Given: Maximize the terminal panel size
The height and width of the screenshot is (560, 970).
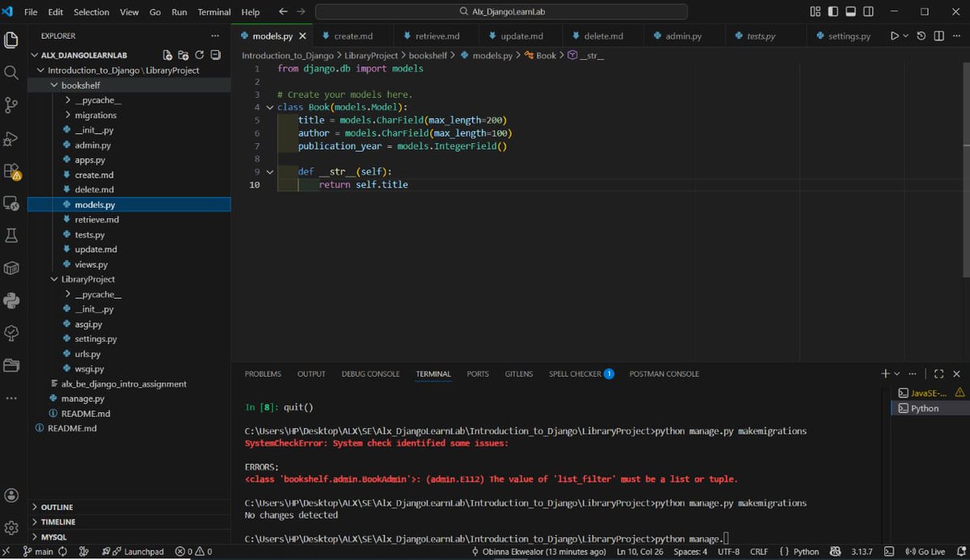Looking at the screenshot, I should point(938,374).
